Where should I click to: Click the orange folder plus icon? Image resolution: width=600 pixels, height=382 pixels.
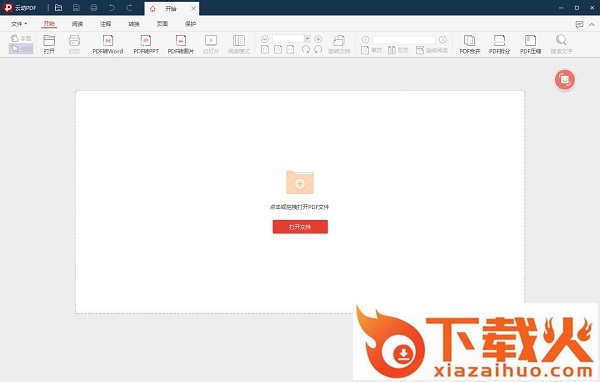pyautogui.click(x=300, y=182)
